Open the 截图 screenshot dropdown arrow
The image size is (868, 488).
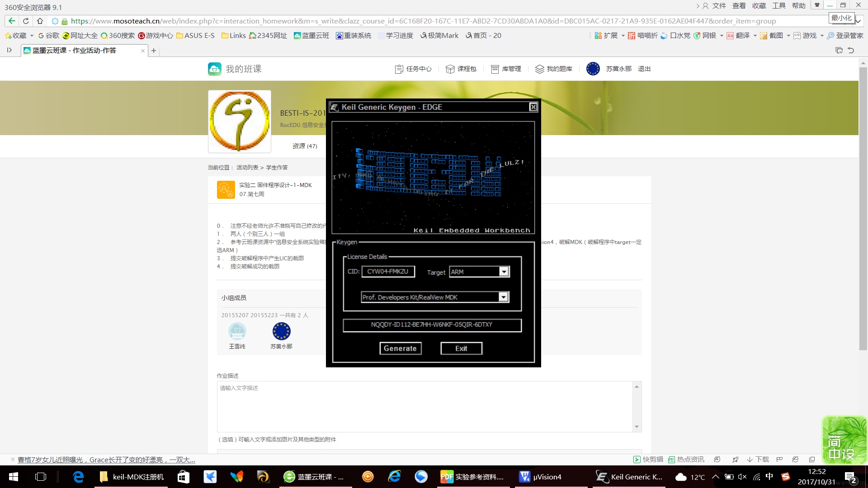point(788,36)
